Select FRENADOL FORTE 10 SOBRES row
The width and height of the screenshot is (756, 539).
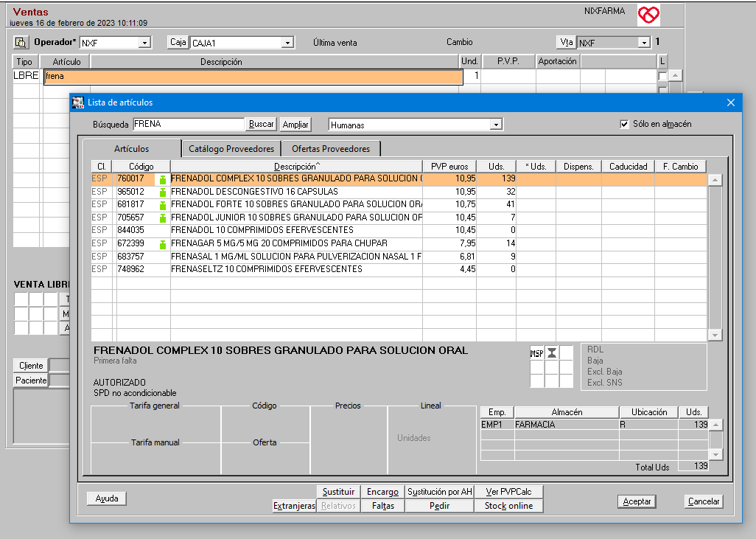click(399, 204)
